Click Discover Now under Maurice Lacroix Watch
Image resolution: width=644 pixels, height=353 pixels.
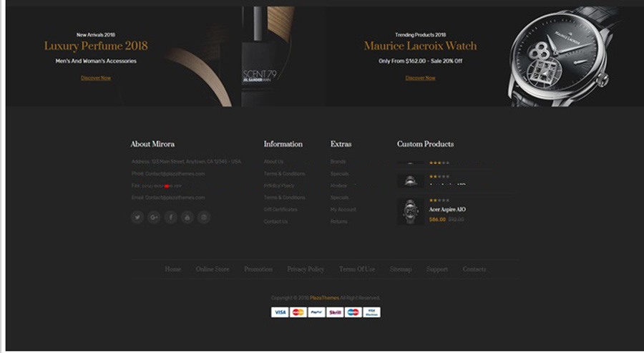pos(420,78)
